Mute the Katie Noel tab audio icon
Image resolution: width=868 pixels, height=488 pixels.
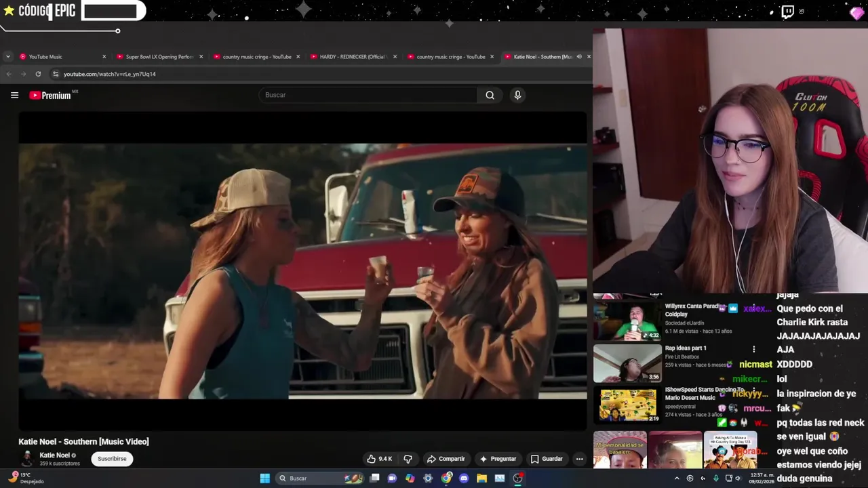[x=579, y=57]
